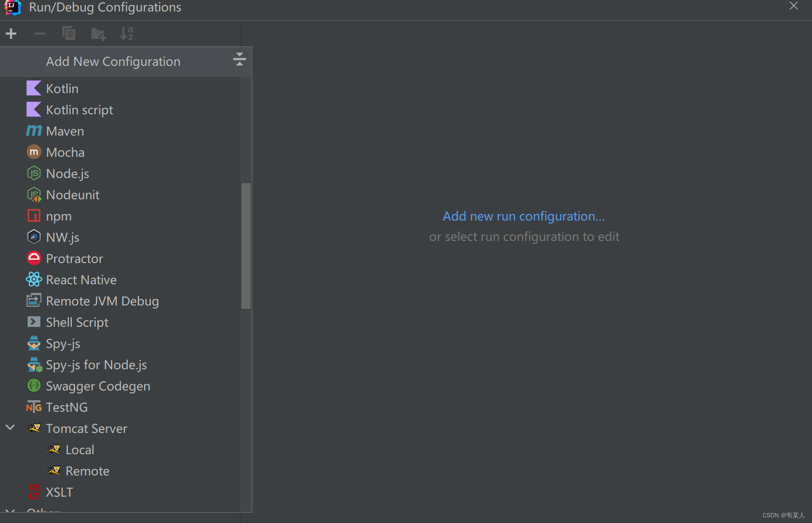This screenshot has width=812, height=523.
Task: Click the Node.js configuration icon
Action: [x=34, y=173]
